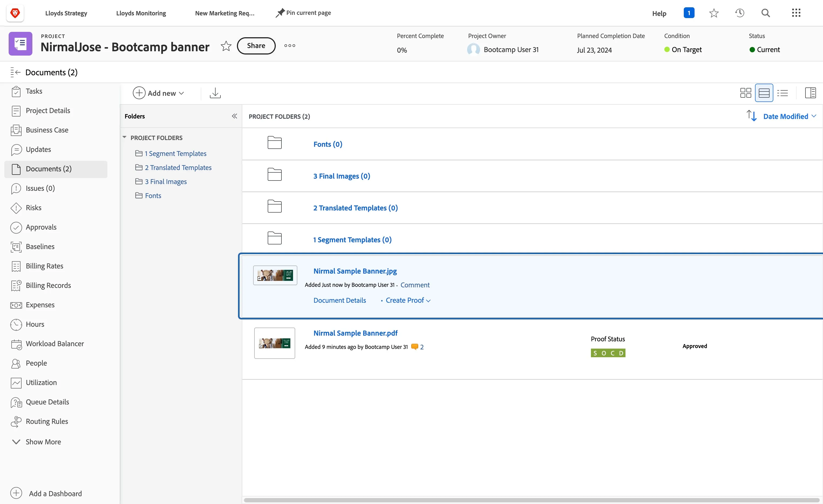The width and height of the screenshot is (823, 504).
Task: Click the SOCD proof status bar
Action: click(608, 353)
